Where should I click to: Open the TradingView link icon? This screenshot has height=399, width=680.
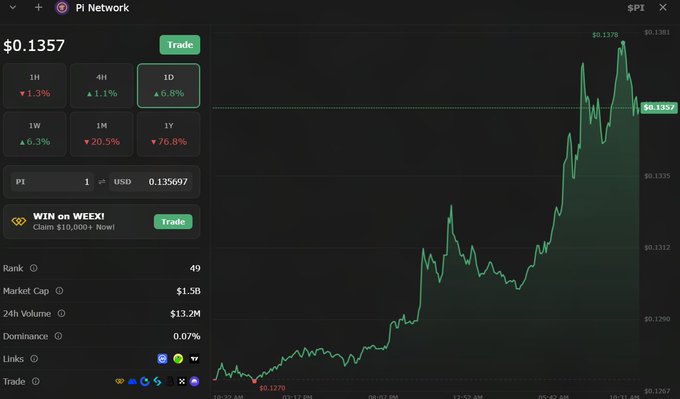click(x=194, y=359)
